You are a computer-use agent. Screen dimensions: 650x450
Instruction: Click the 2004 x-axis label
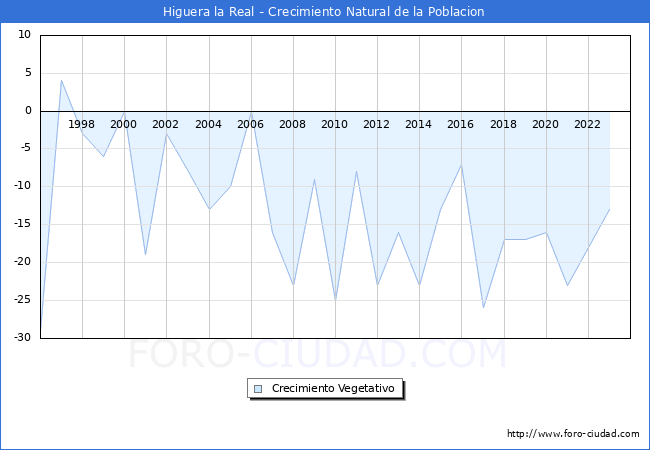[x=209, y=124]
